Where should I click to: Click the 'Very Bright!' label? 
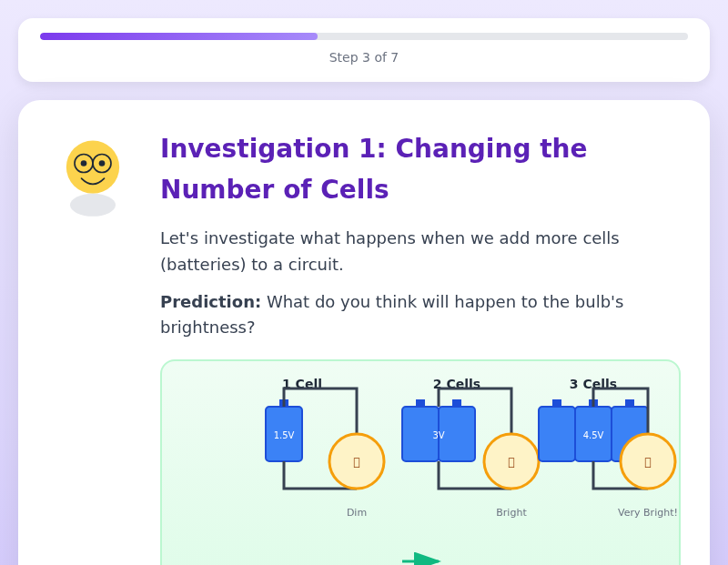pos(648,513)
